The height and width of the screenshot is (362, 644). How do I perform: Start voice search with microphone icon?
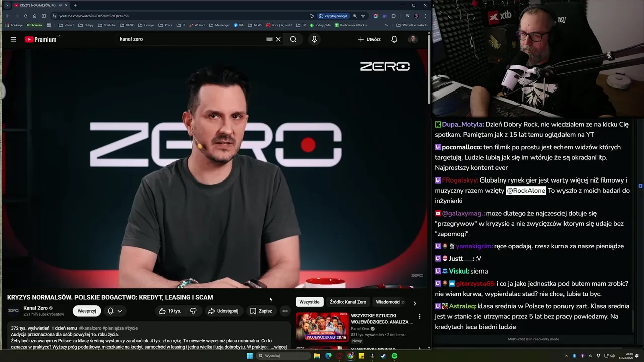pyautogui.click(x=314, y=39)
